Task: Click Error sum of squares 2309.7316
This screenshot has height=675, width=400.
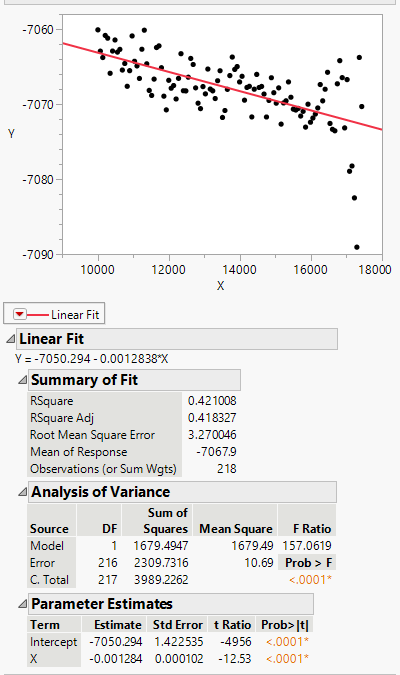Action: pos(161,563)
